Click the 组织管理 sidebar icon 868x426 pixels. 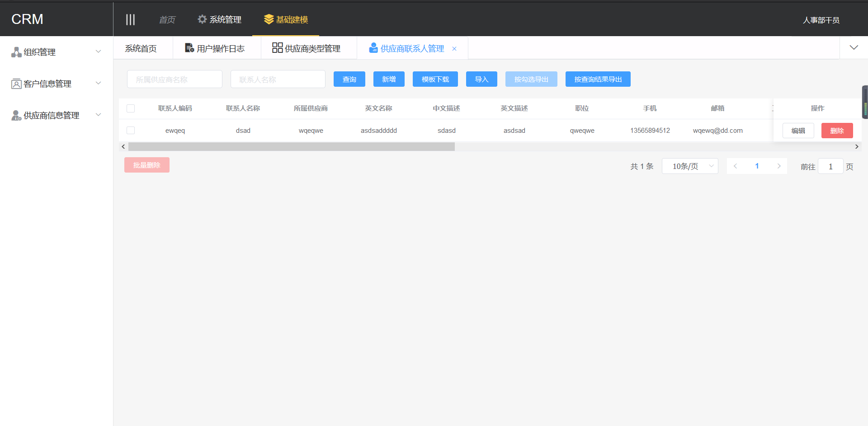[x=16, y=52]
